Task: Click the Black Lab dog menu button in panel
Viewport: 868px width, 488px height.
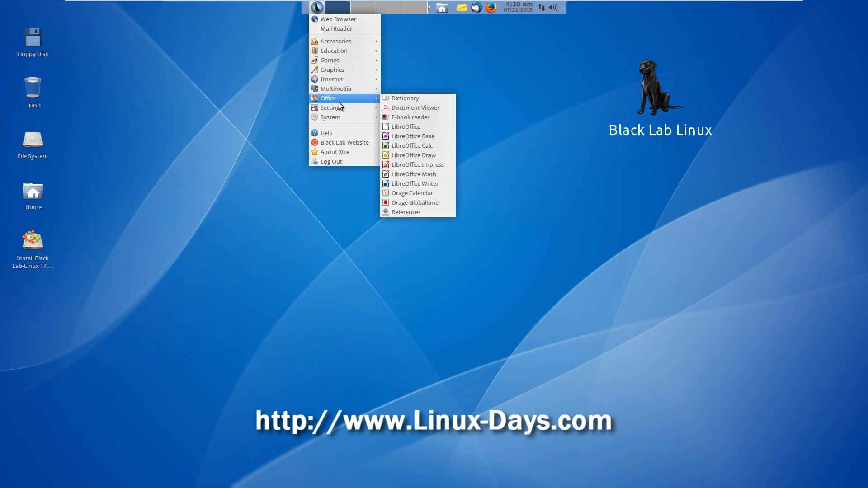Action: [317, 8]
